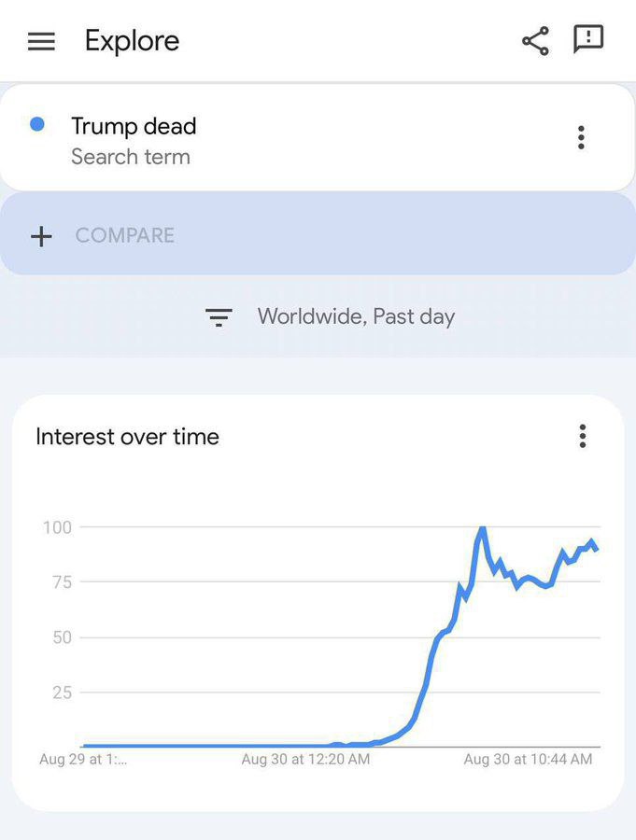Click the rightmost end of the trend line
The width and height of the screenshot is (636, 840).
point(596,549)
